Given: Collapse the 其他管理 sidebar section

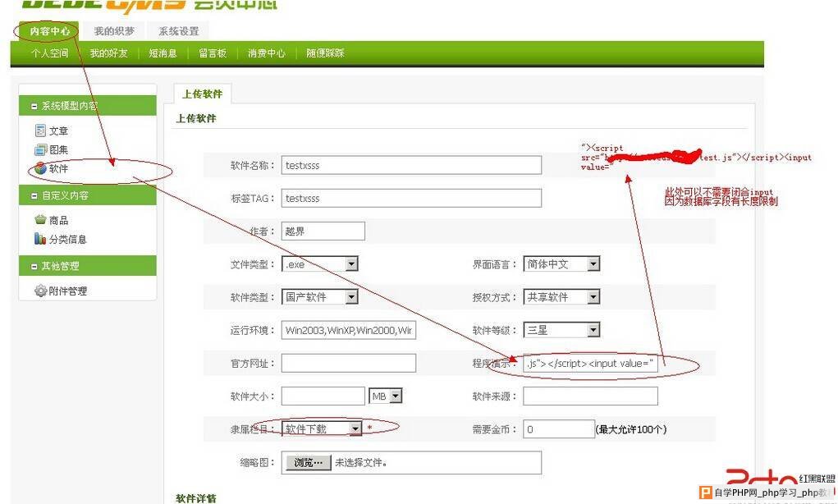Looking at the screenshot, I should coord(34,266).
